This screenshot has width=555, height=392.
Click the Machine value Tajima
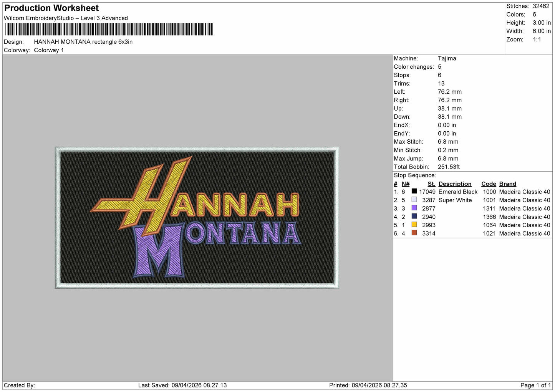click(447, 58)
